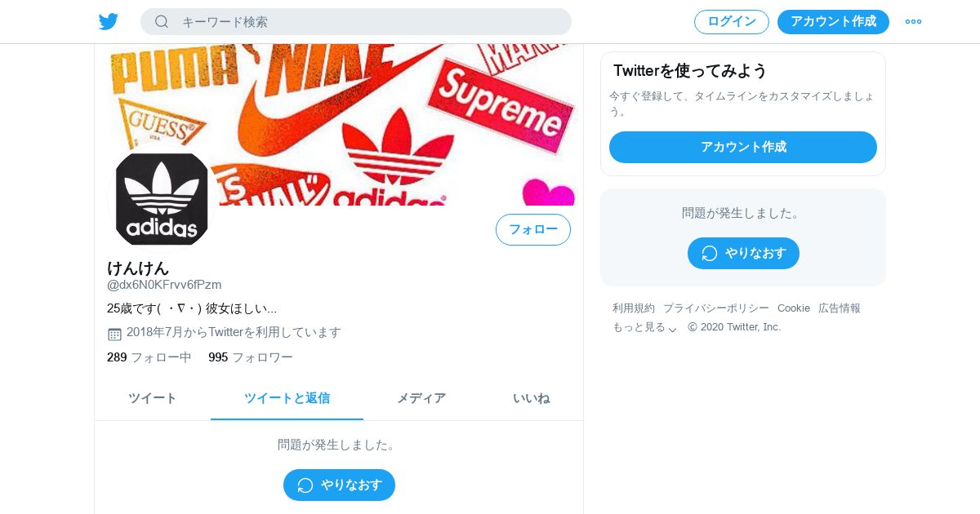Switch to the ツイート tab

pyautogui.click(x=153, y=398)
